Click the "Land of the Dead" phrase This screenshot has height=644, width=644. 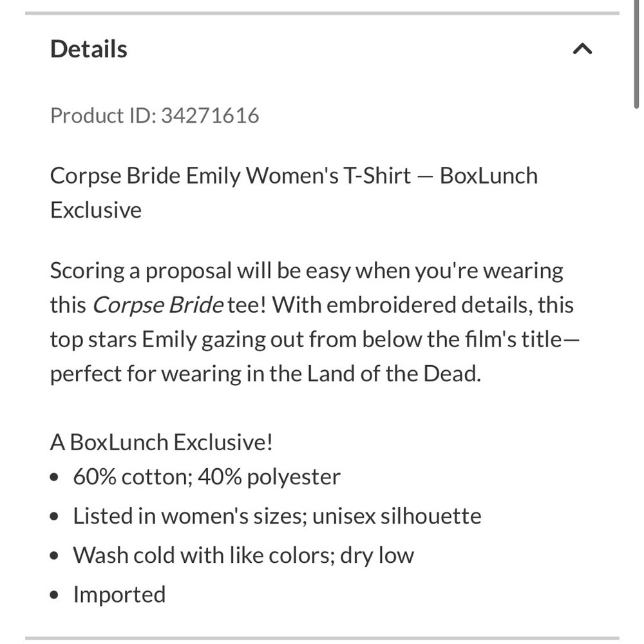393,374
